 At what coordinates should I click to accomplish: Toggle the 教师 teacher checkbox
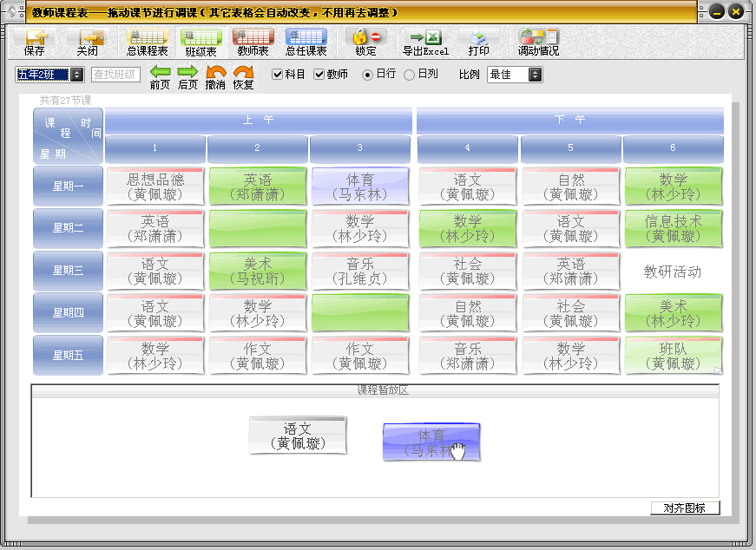(x=319, y=75)
